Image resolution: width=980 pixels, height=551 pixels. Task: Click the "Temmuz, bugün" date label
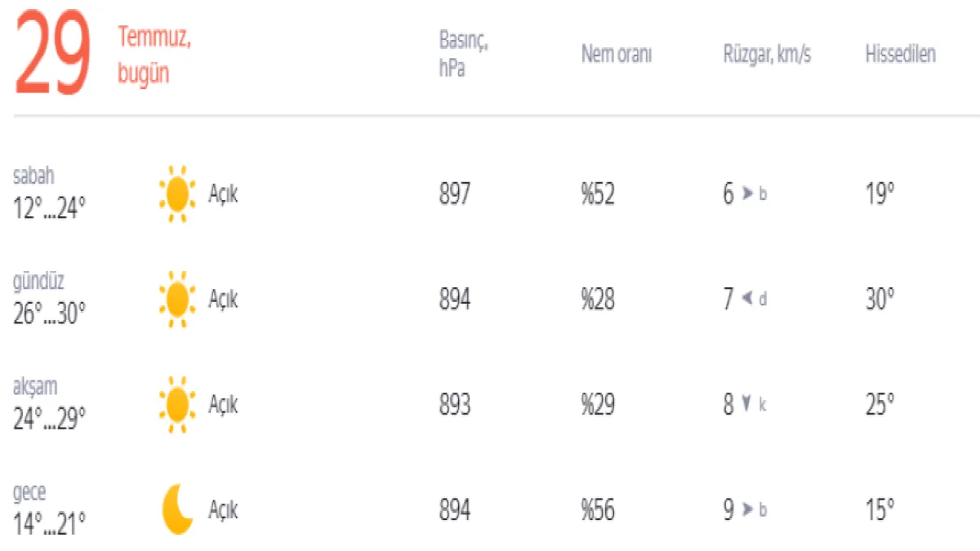click(154, 56)
